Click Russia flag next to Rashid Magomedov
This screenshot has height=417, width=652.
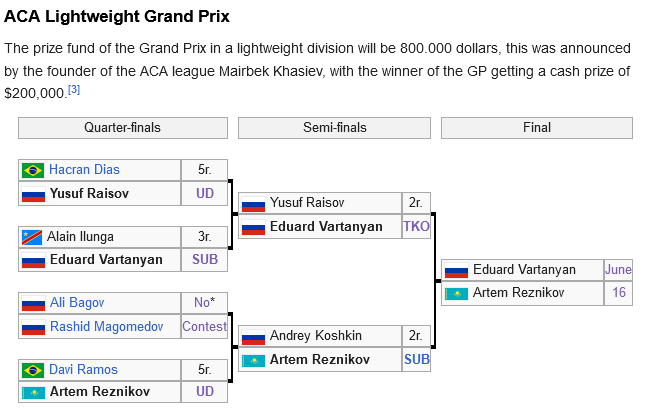33,328
